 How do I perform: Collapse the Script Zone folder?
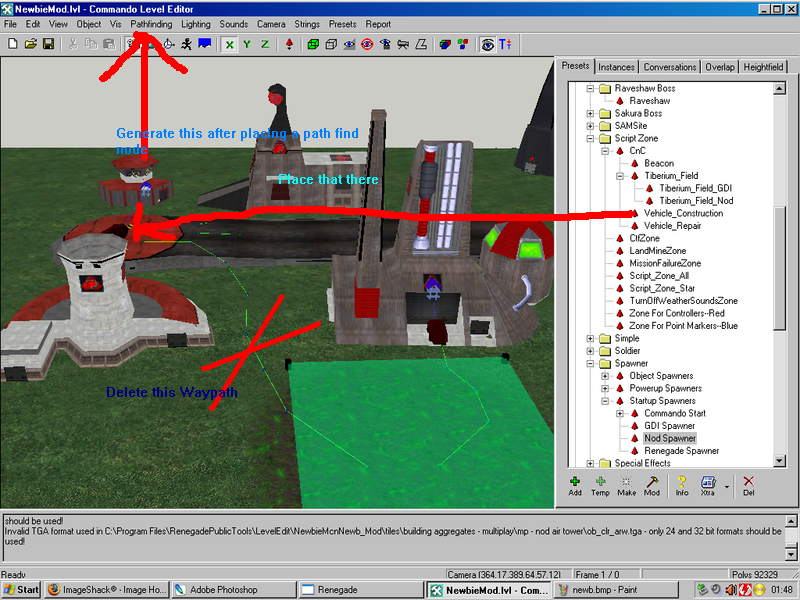pos(591,138)
